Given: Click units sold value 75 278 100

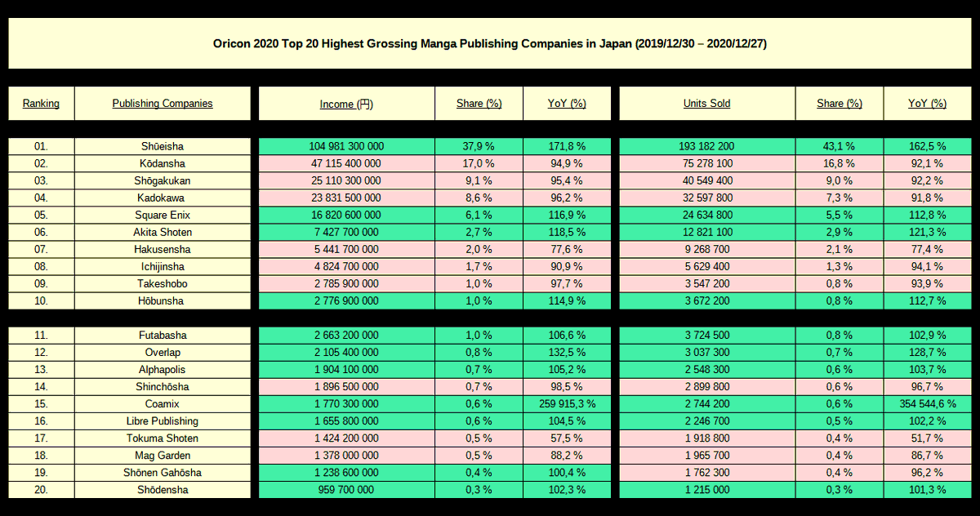Looking at the screenshot, I should [707, 163].
